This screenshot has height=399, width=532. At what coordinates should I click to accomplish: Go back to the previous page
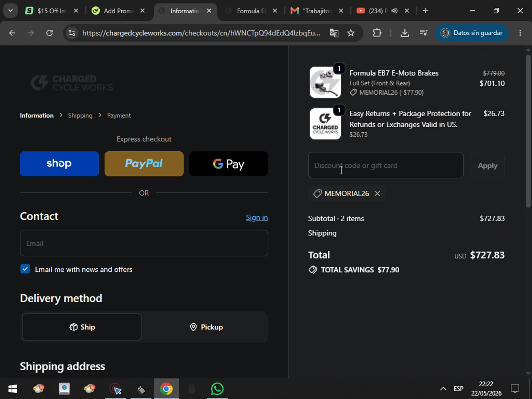tap(12, 33)
